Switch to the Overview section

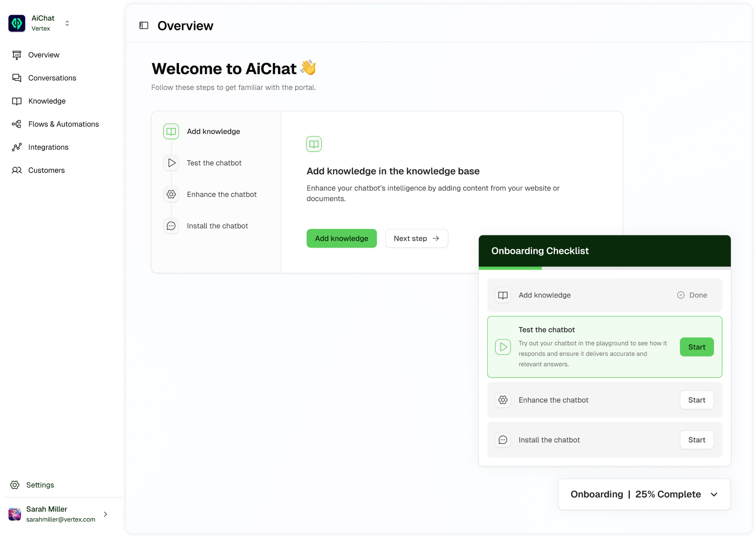pos(44,55)
